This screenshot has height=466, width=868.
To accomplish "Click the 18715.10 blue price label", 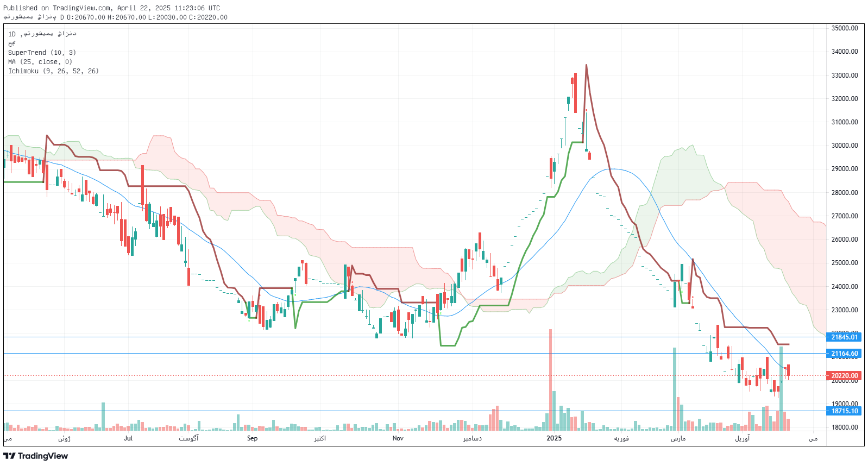I will tap(845, 411).
